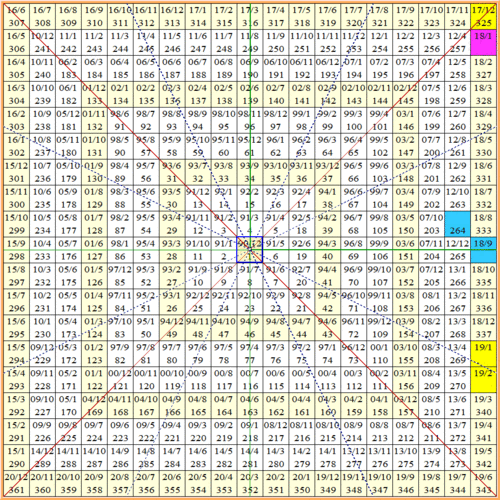Select cell 94/12 numbered 49
This screenshot has width=500, height=500.
(172, 328)
